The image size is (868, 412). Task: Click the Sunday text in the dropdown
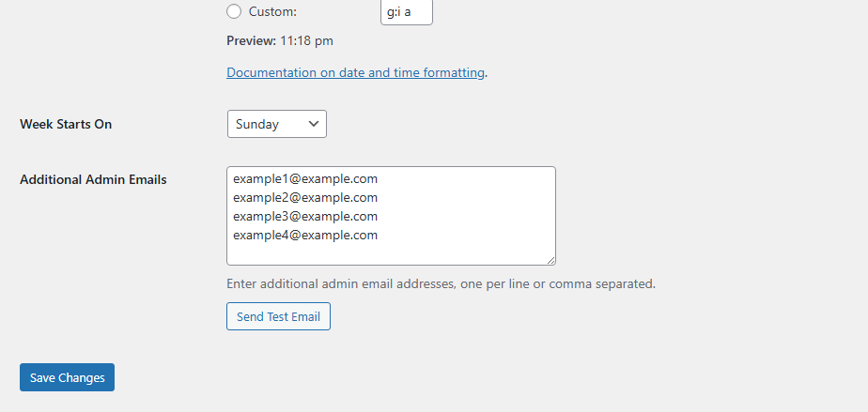(x=257, y=124)
